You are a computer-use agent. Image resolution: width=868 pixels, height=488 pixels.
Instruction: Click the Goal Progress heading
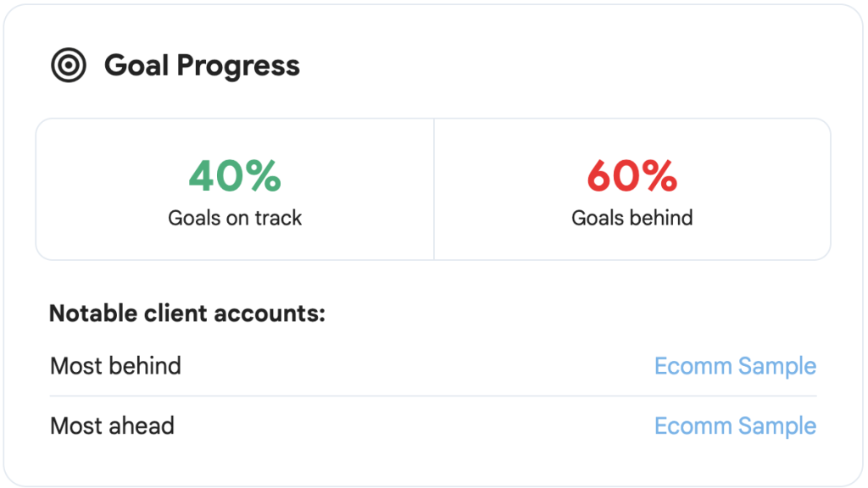click(x=202, y=66)
